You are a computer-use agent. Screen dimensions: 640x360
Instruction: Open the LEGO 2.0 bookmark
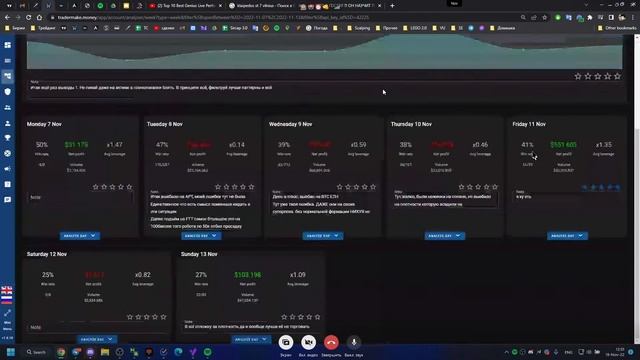pyautogui.click(x=415, y=28)
